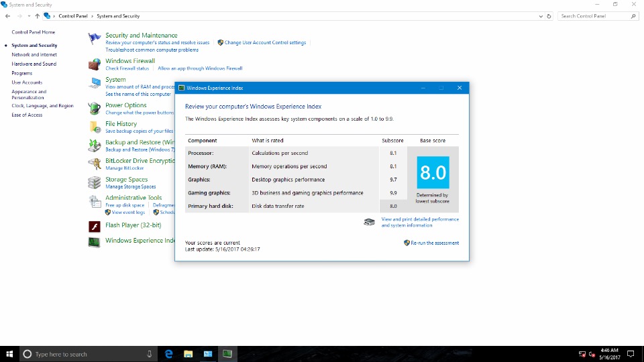Open the Flash Player red icon

(95, 226)
